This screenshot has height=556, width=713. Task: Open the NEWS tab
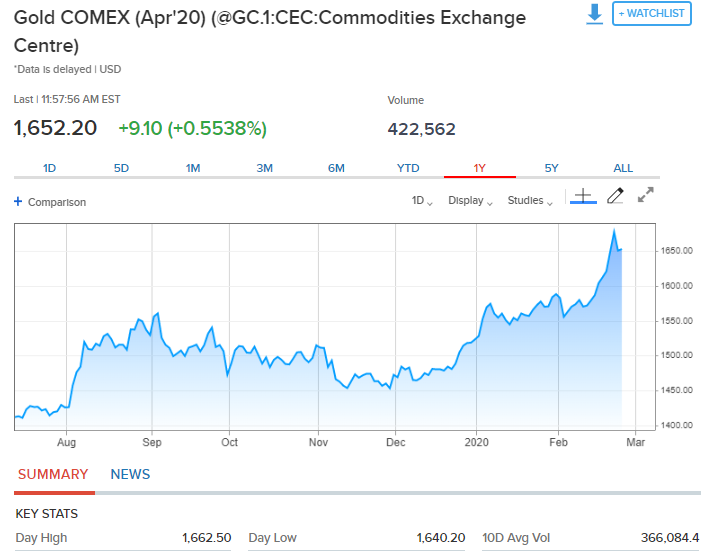pos(130,475)
